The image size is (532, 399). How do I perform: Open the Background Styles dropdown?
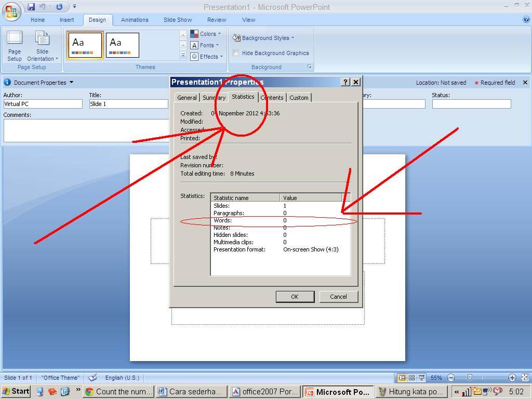(263, 38)
